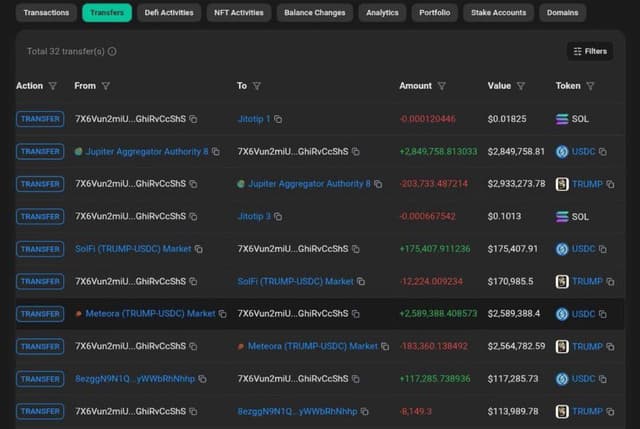This screenshot has width=640, height=429.
Task: Select amount -203,733.487214
Action: [x=434, y=184]
